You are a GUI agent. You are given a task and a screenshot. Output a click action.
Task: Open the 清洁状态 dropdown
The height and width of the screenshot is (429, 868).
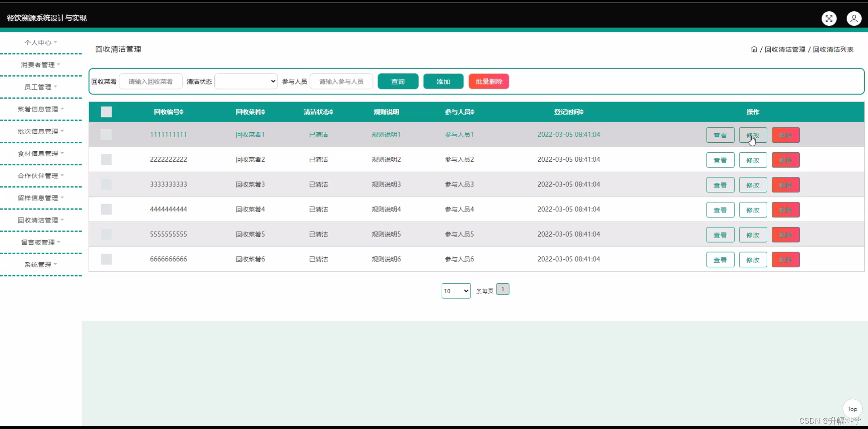245,81
